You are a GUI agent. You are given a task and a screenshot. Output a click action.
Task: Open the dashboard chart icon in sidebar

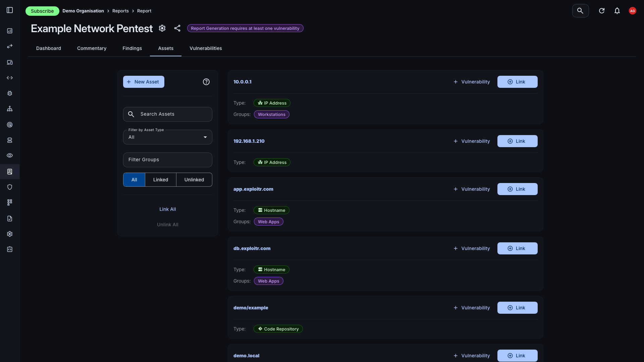coord(10,31)
